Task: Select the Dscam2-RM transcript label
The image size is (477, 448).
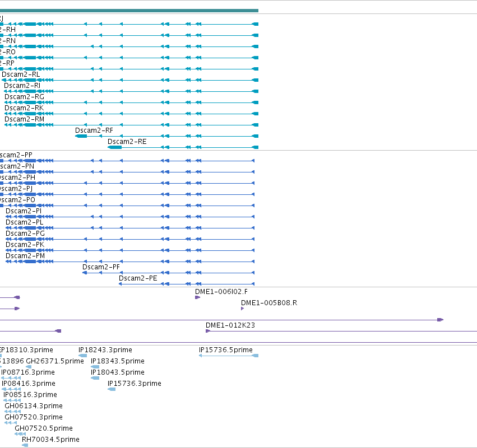Action: (x=24, y=119)
